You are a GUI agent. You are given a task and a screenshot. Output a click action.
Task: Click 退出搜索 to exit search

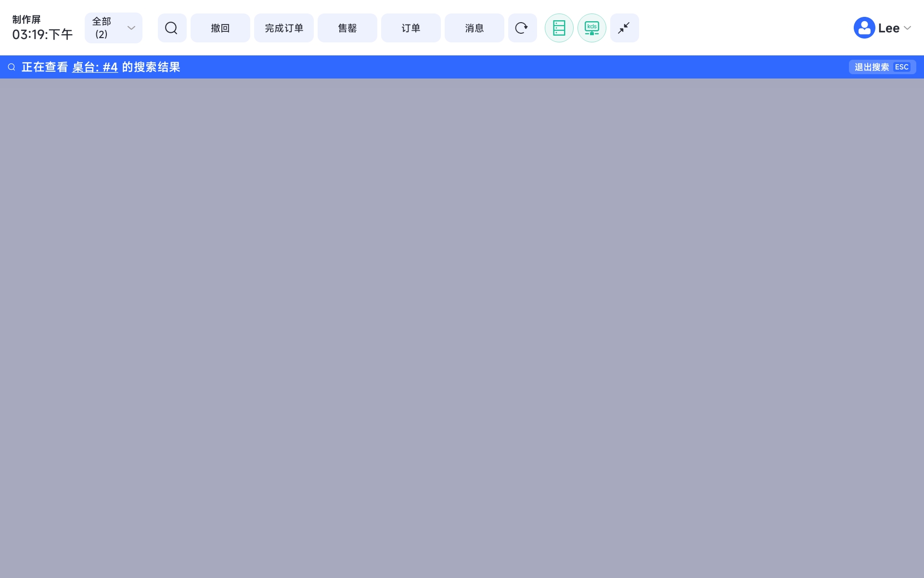coord(872,67)
